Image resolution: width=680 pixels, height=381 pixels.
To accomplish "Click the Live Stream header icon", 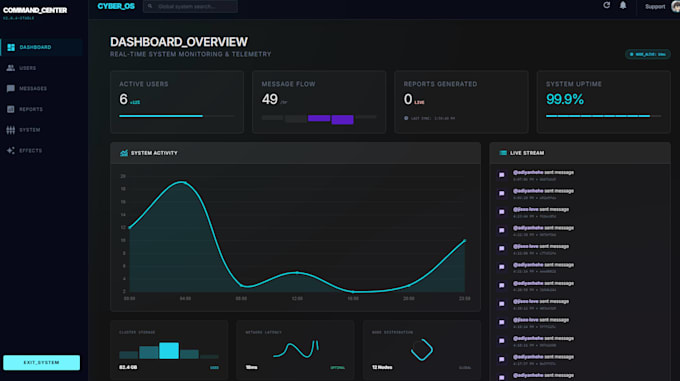I will (x=503, y=153).
